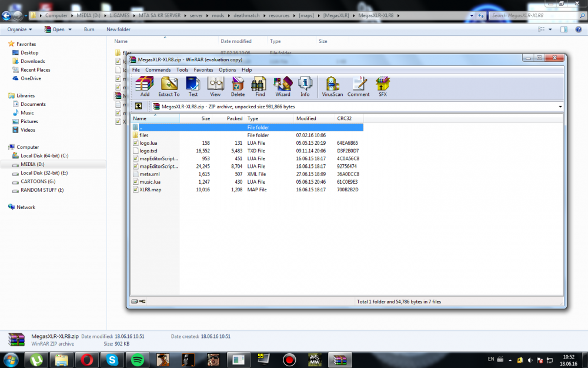588x368 pixels.
Task: Click the New folder button
Action: (119, 29)
